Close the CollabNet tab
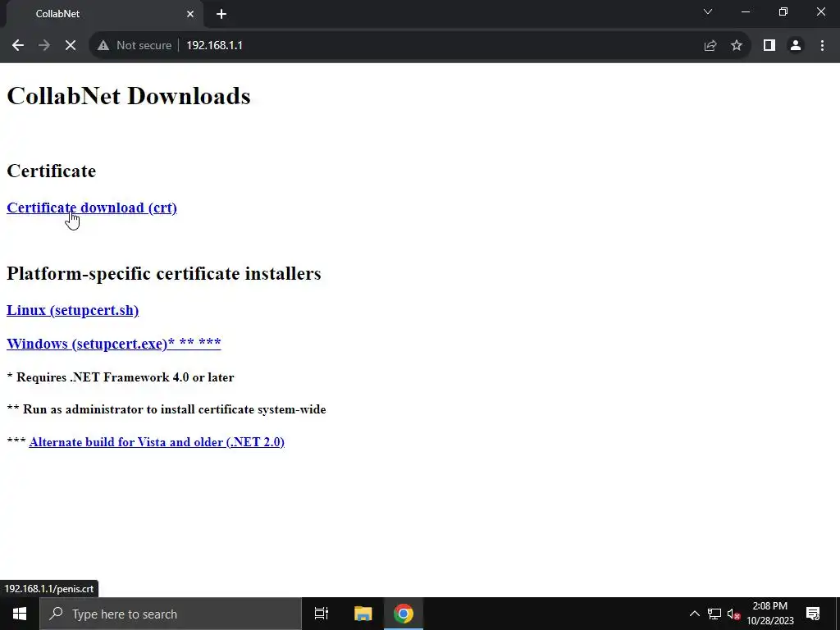 click(190, 14)
